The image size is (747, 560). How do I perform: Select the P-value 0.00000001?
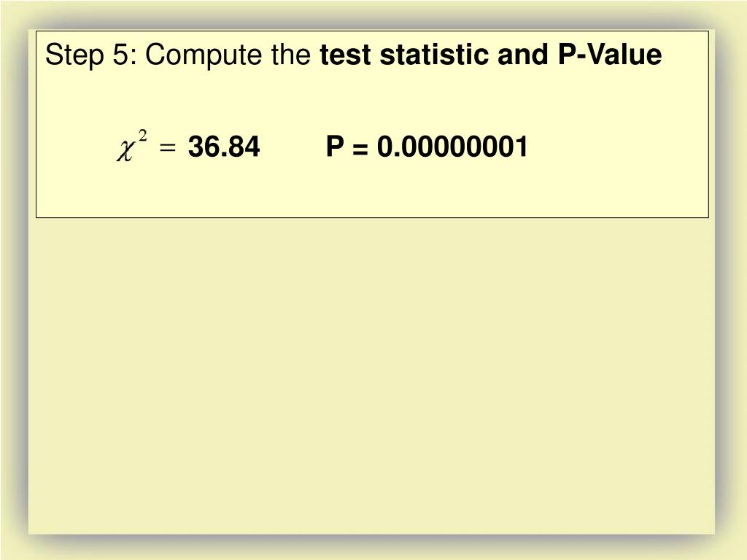tap(452, 146)
